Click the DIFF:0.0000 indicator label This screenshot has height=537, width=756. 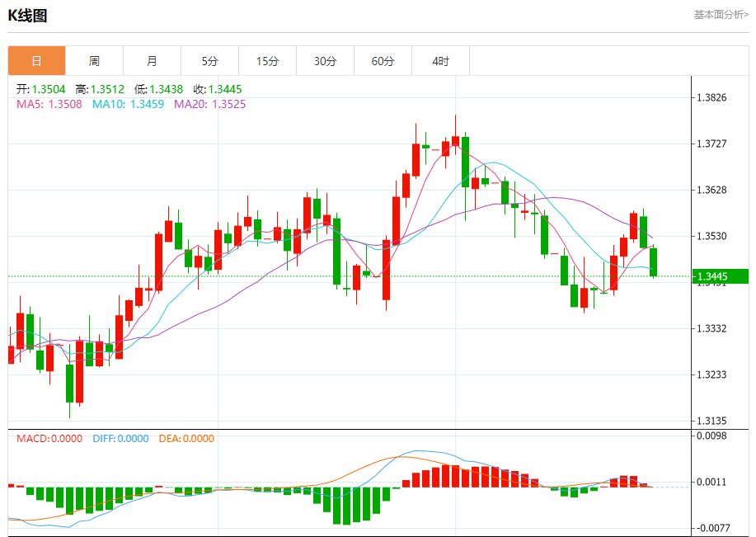[x=120, y=439]
